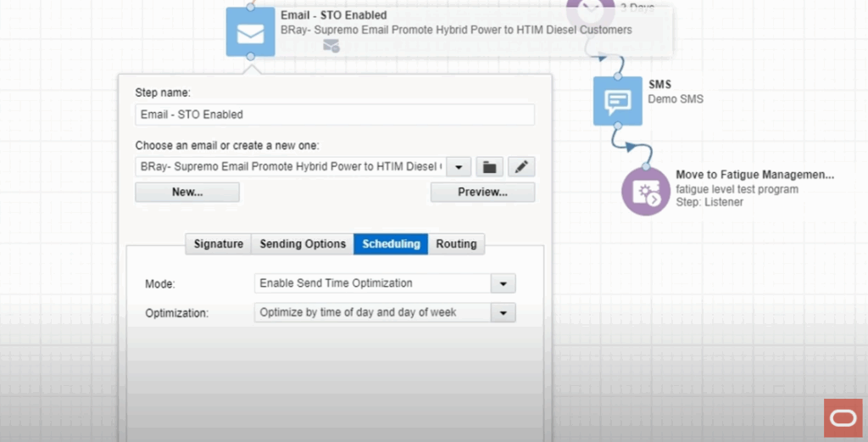Viewport: 868px width, 442px height.
Task: Select the Move to Fatigue Management node icon
Action: coord(645,191)
